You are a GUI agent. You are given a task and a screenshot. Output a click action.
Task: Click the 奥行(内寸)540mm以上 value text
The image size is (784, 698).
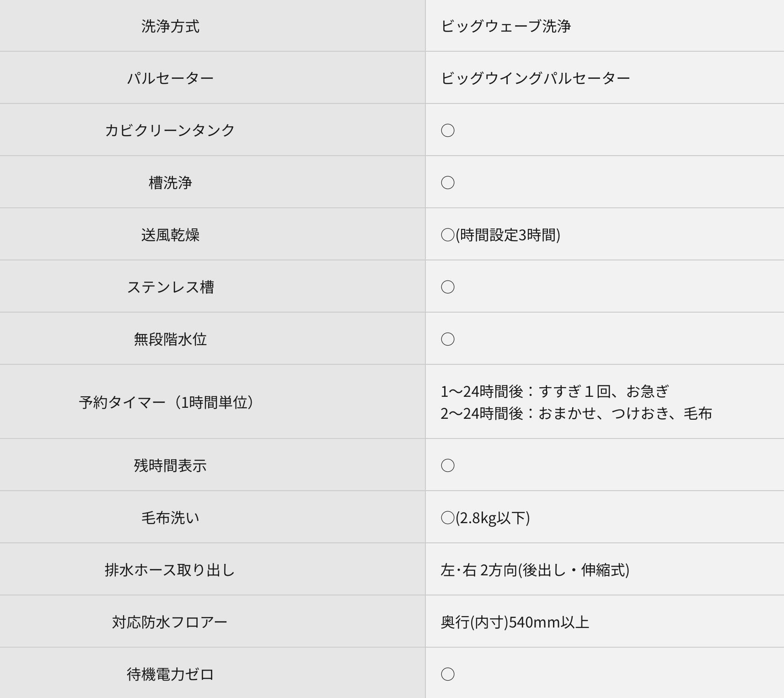515,622
